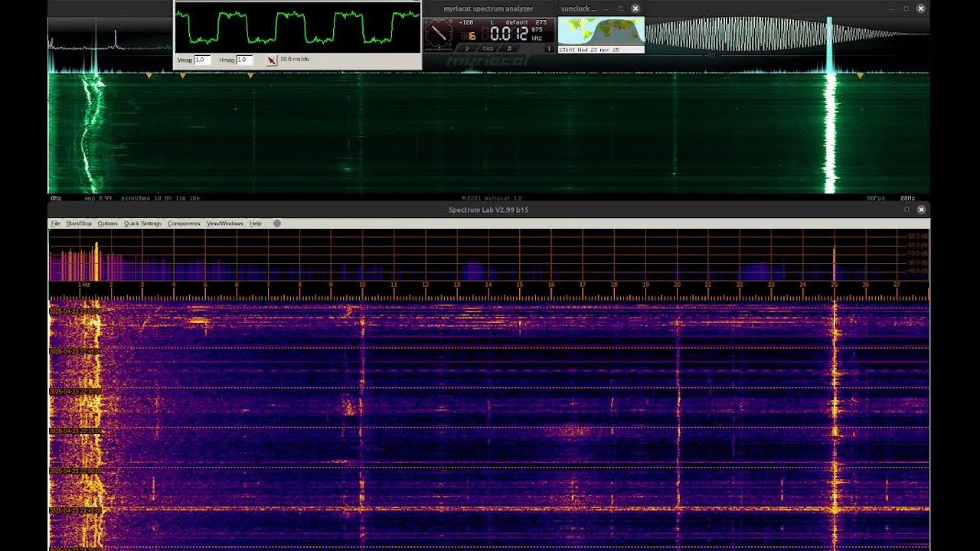Click the 'cep' button in myriacat analyzer

pyautogui.click(x=488, y=48)
